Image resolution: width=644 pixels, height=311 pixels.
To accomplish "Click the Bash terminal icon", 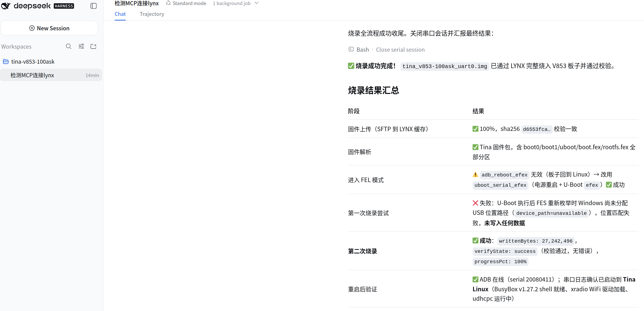I will 351,49.
